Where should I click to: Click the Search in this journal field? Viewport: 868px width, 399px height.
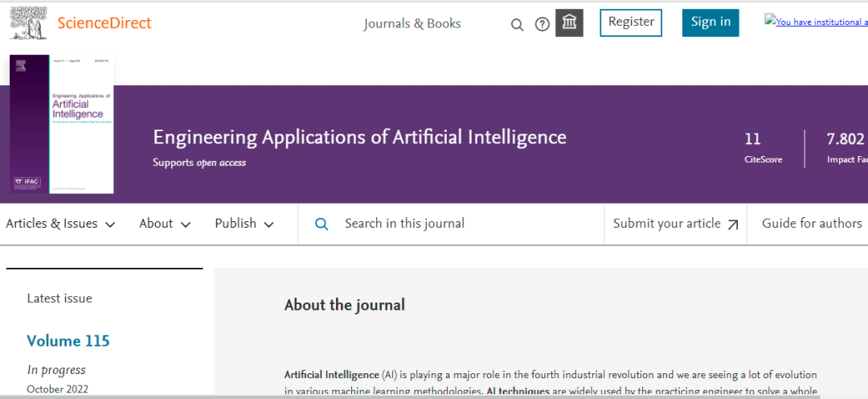pos(466,224)
